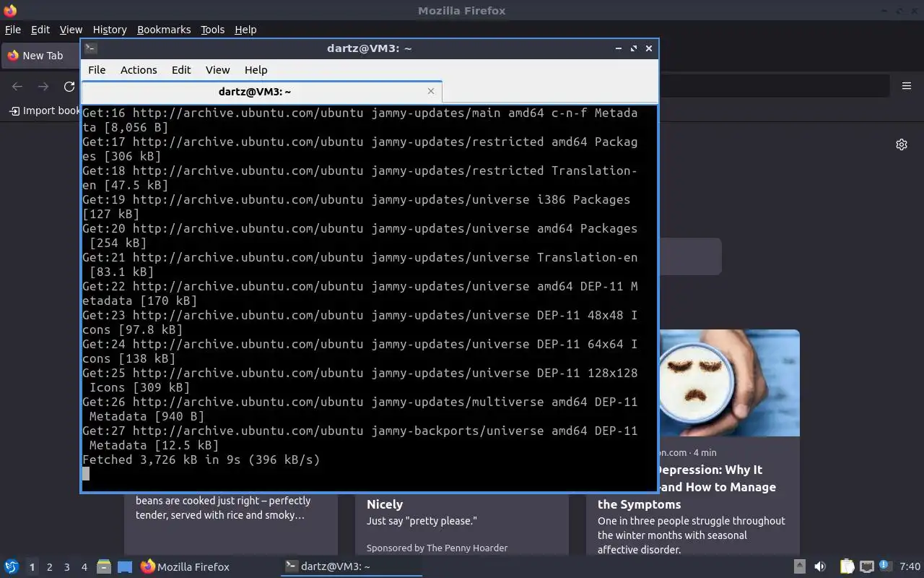Image resolution: width=924 pixels, height=578 pixels.
Task: Click 'Sponsored by The Penny Hoarder' text
Action: click(x=437, y=548)
